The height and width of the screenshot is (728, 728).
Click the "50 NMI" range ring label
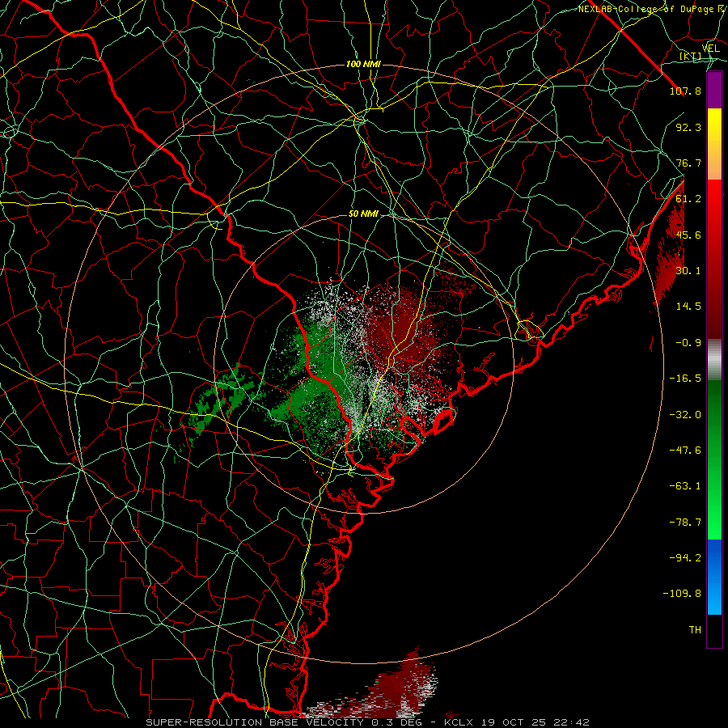(363, 214)
